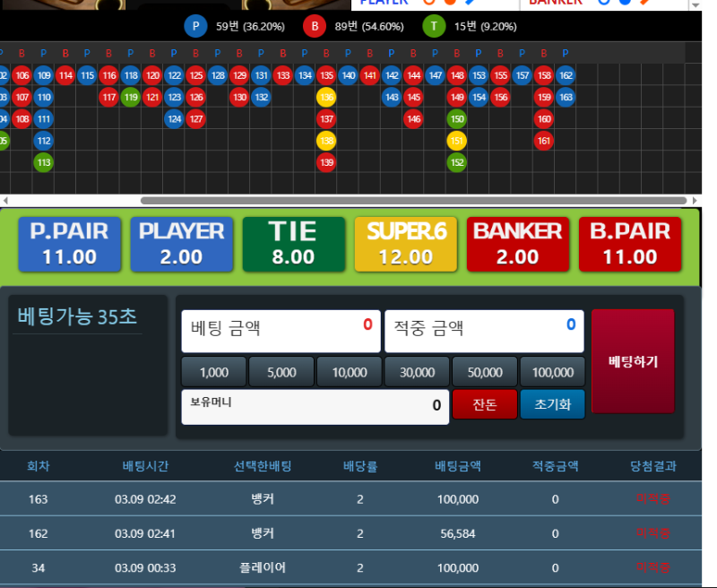Click the 회차 column header
717x588 pixels.
[38, 466]
